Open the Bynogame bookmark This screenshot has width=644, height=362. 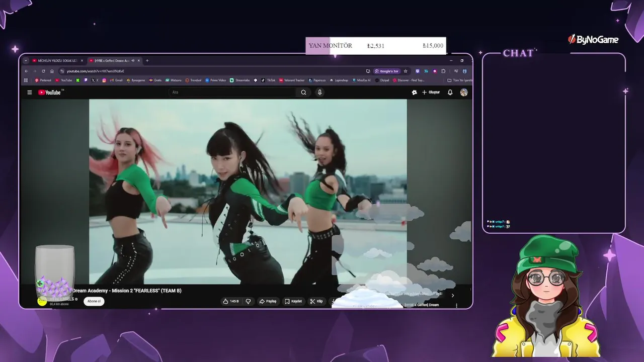pyautogui.click(x=136, y=80)
